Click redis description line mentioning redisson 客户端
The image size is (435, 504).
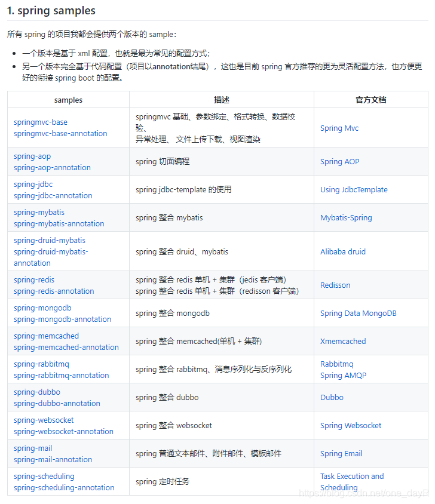(217, 291)
